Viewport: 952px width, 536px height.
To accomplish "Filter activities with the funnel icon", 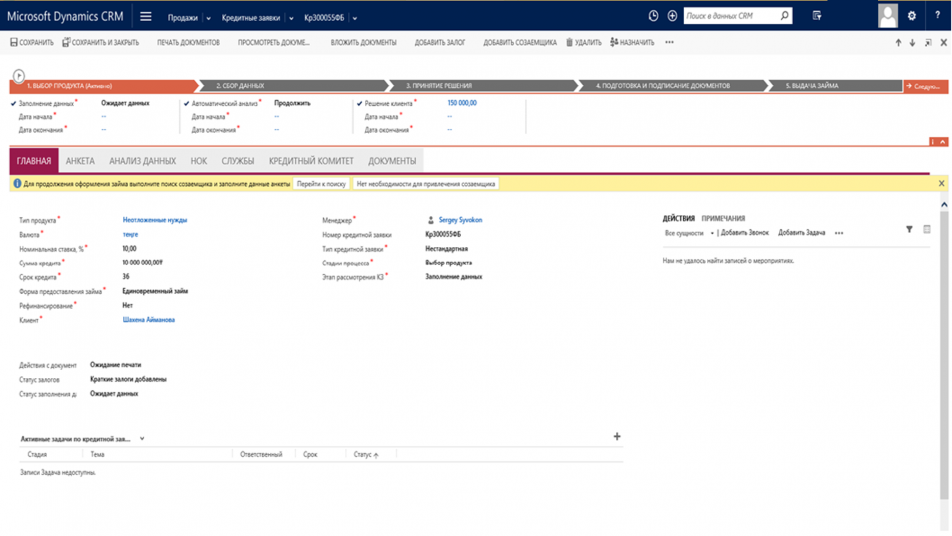I will coord(909,230).
